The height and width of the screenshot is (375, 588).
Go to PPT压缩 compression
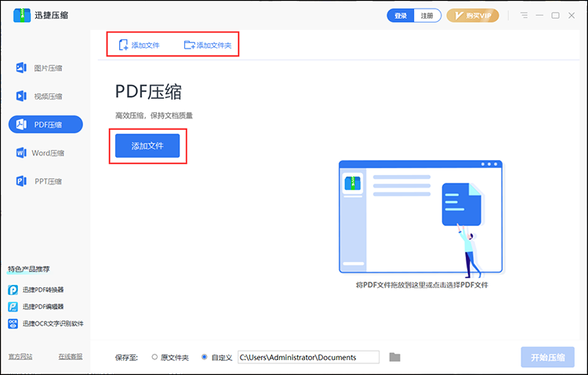point(45,181)
